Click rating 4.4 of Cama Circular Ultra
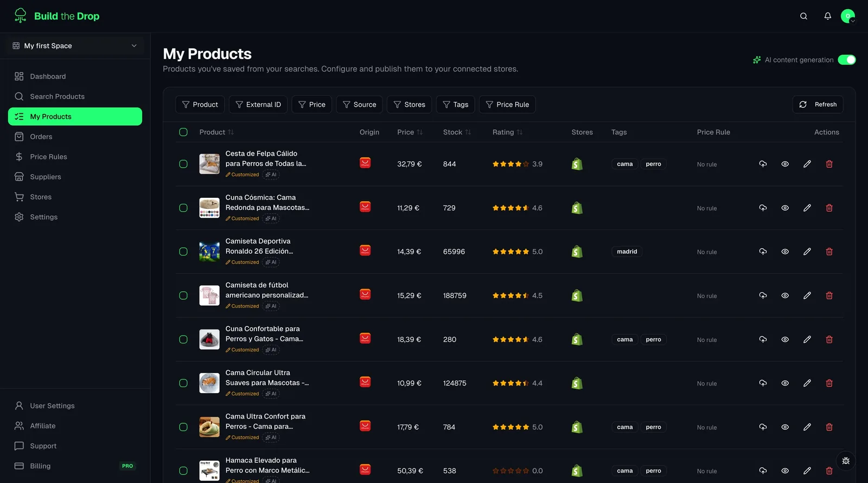Image resolution: width=868 pixels, height=483 pixels. coord(537,383)
